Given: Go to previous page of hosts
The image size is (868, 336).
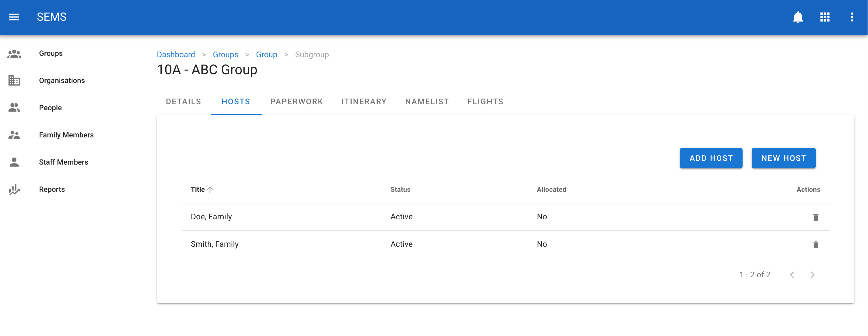Looking at the screenshot, I should [x=792, y=275].
